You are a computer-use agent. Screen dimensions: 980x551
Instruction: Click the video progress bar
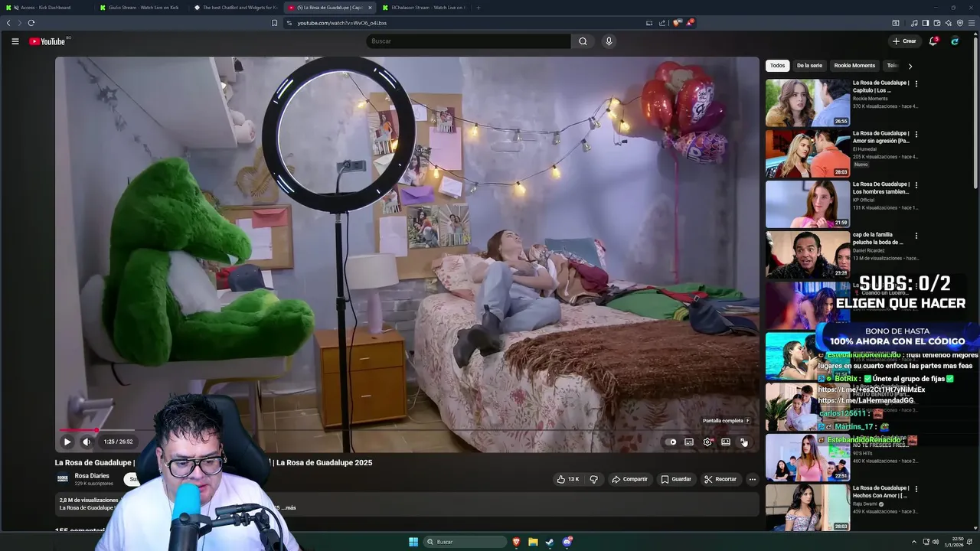click(407, 431)
